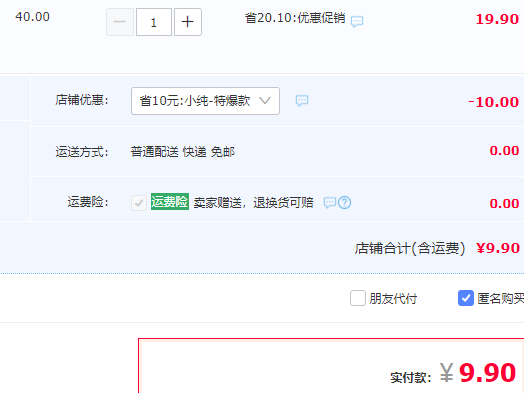This screenshot has width=524, height=393.
Task: Click the -10.00 store discount amount
Action: tap(494, 102)
